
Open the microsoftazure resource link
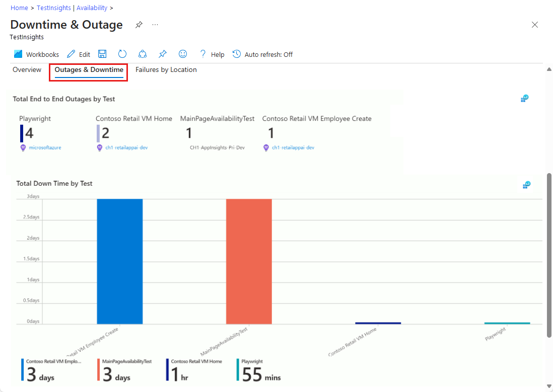45,148
